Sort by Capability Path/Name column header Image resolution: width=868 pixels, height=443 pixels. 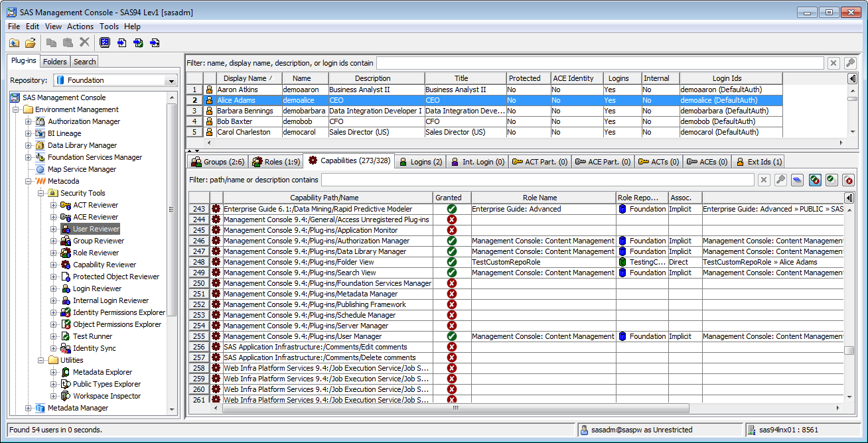click(328, 198)
